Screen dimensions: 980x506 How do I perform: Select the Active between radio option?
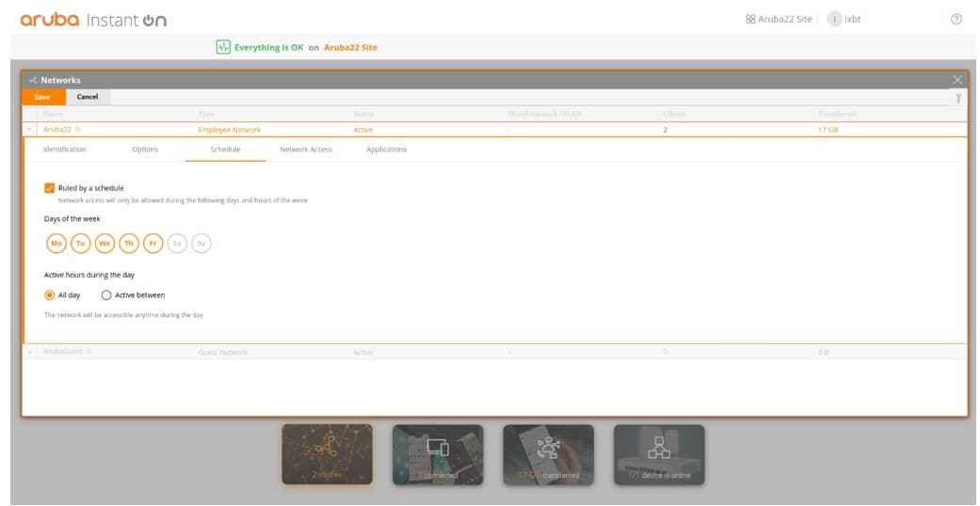tap(106, 295)
